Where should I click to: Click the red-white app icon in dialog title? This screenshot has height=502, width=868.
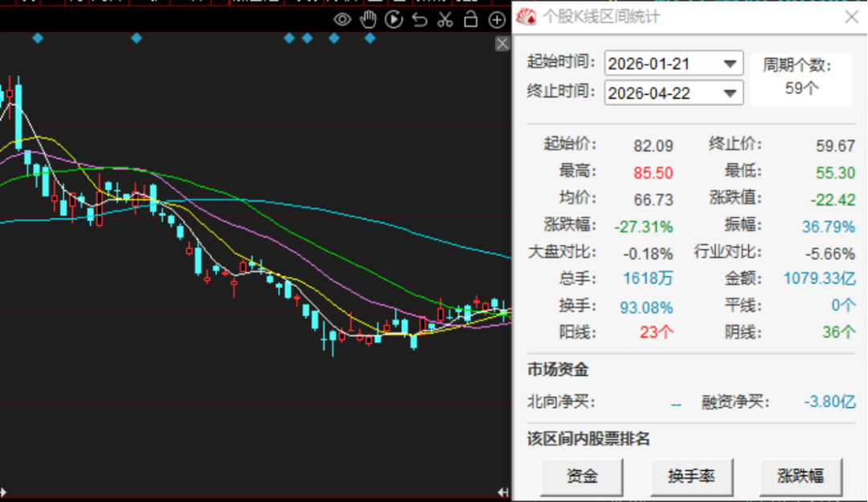526,16
